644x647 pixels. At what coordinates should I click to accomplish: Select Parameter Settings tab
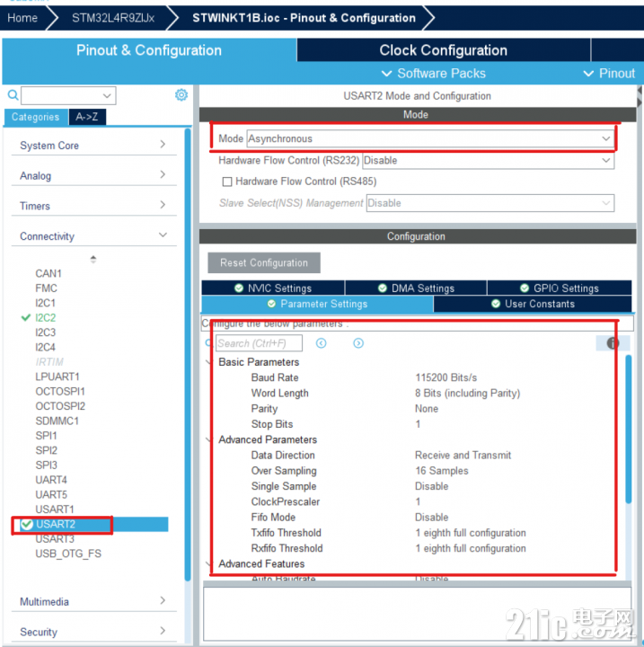[x=317, y=304]
